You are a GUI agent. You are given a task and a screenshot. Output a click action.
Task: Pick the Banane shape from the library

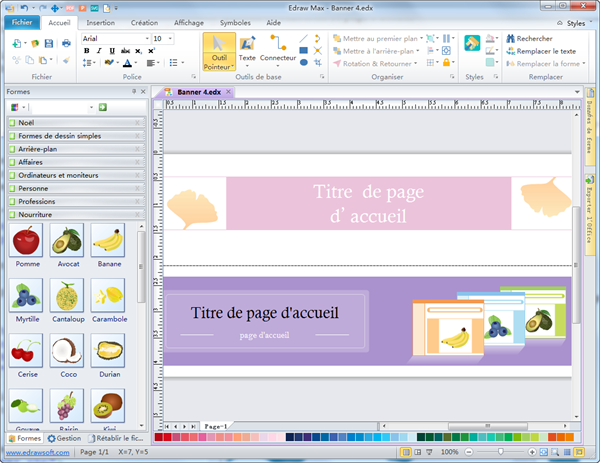click(x=107, y=240)
